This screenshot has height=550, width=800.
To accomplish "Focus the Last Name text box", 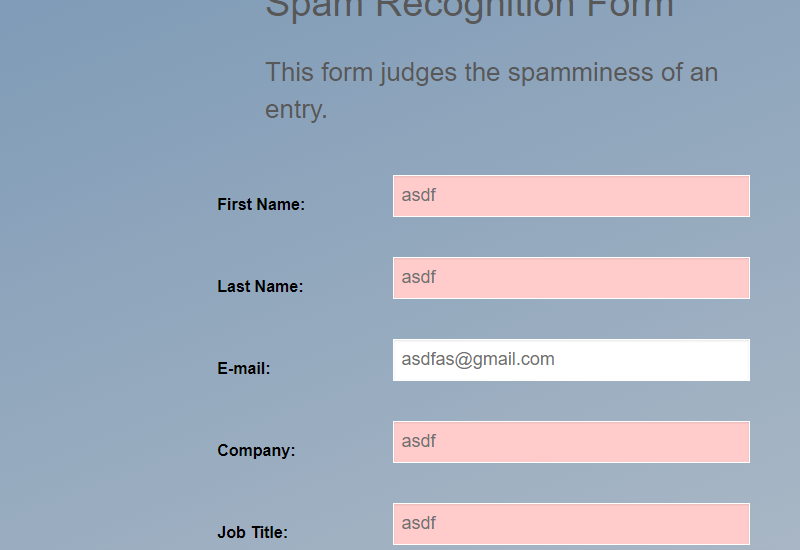I will tap(570, 278).
